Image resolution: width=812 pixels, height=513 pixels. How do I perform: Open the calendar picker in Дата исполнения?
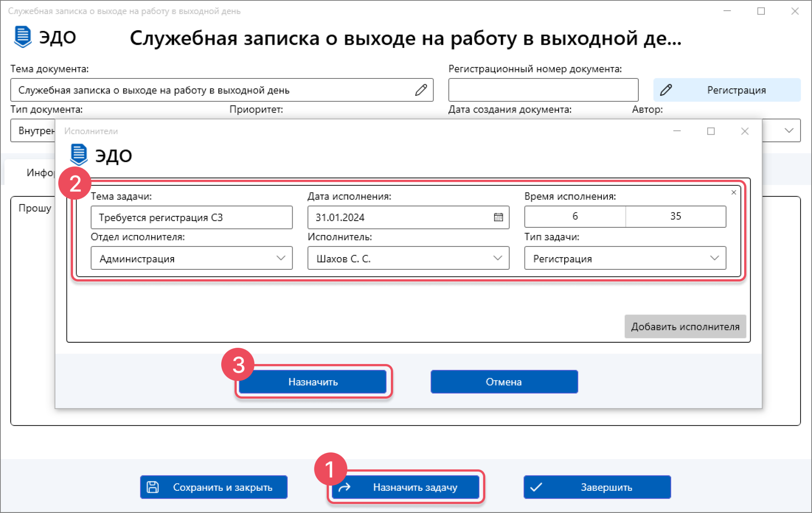coord(498,217)
